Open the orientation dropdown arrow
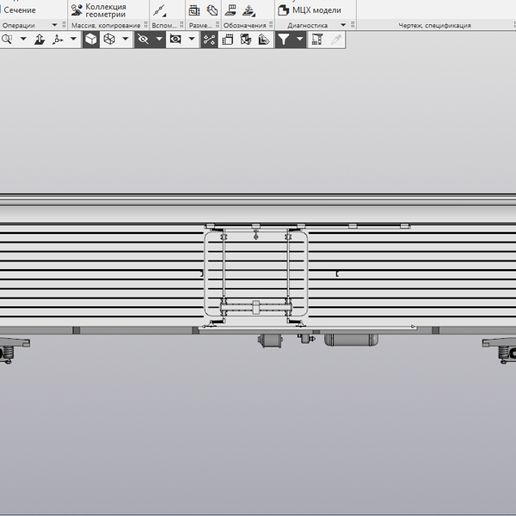 [x=73, y=39]
